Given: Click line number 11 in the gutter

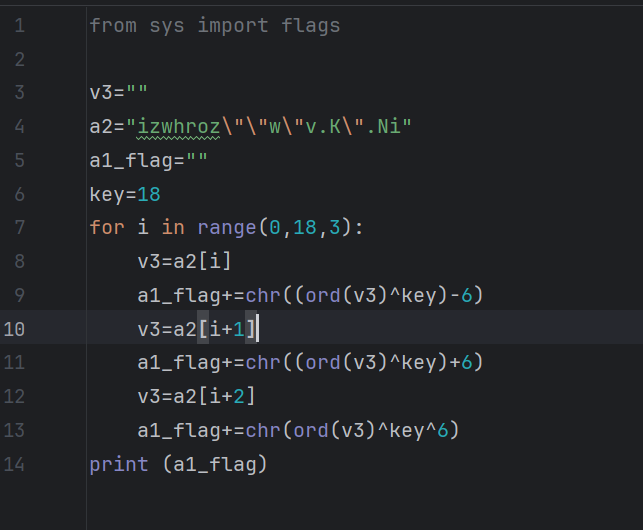Looking at the screenshot, I should click(x=14, y=363).
